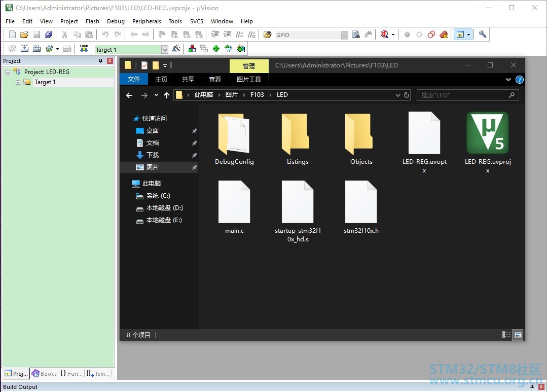Click the Download LOAD icon
The width and height of the screenshot is (547, 392).
(x=84, y=49)
